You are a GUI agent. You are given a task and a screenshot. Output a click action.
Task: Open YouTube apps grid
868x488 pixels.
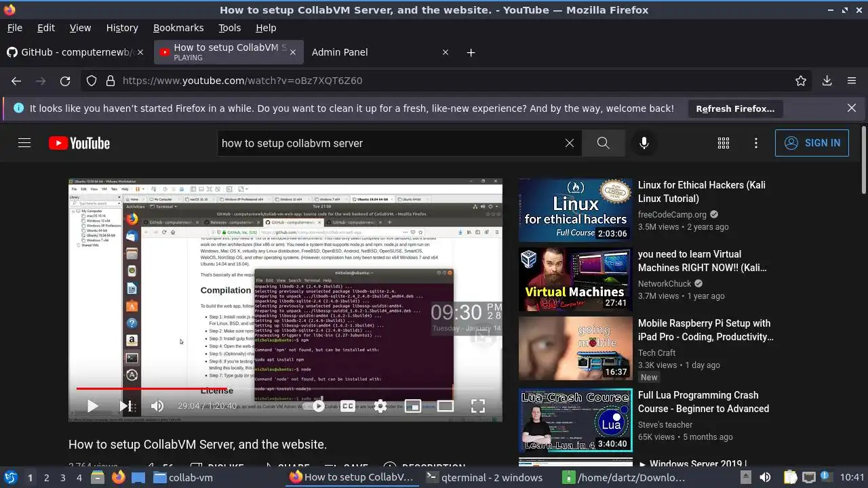pyautogui.click(x=724, y=143)
